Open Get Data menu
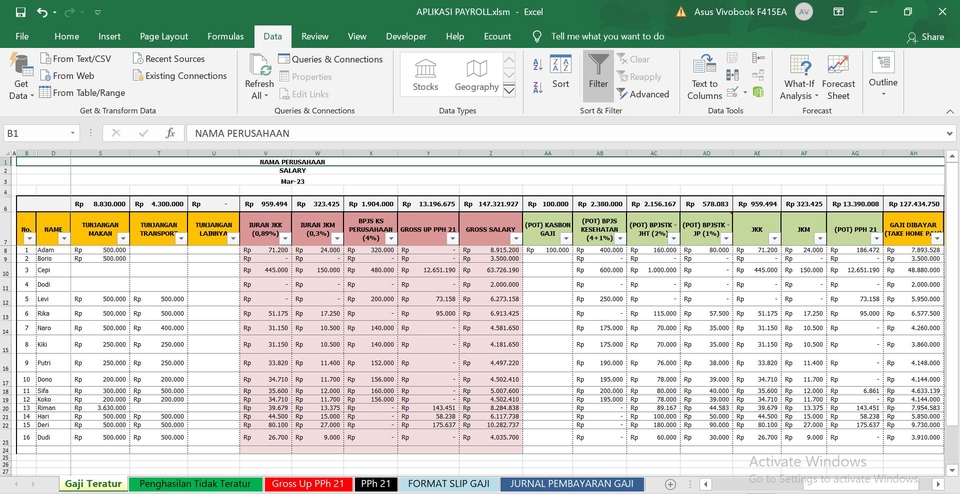 [x=21, y=77]
